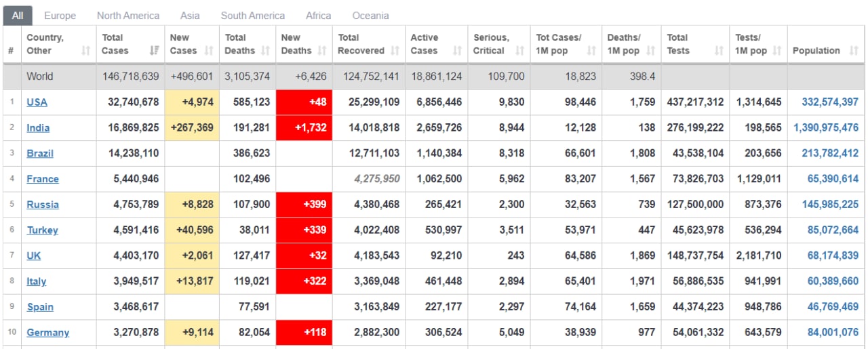Screen dimensions: 868x349
Task: Click the World row label
Action: (40, 77)
